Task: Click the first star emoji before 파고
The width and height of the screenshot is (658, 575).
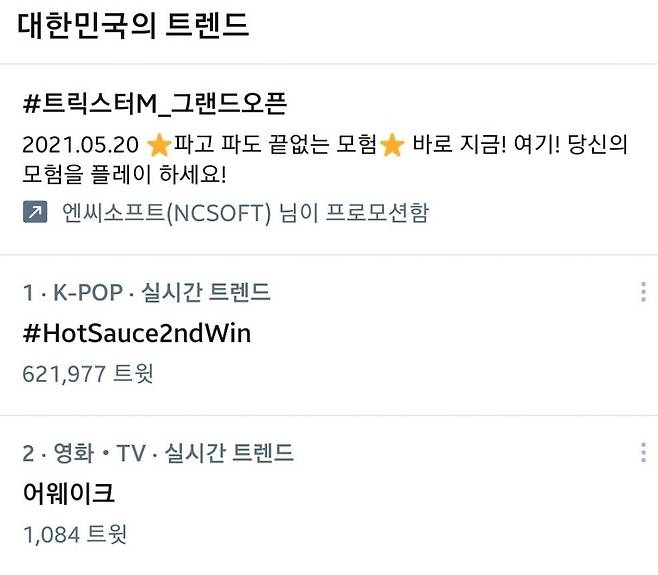Action: 159,144
